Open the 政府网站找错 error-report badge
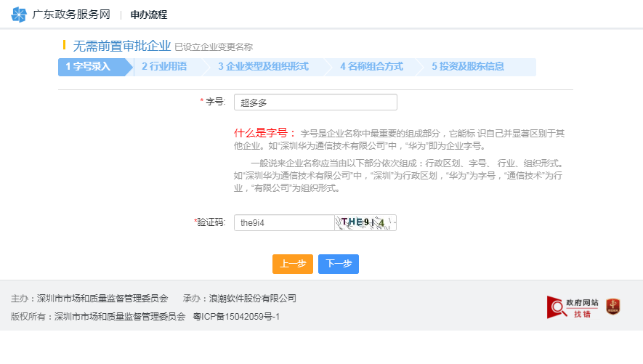This screenshot has height=364, width=643. pos(573,307)
